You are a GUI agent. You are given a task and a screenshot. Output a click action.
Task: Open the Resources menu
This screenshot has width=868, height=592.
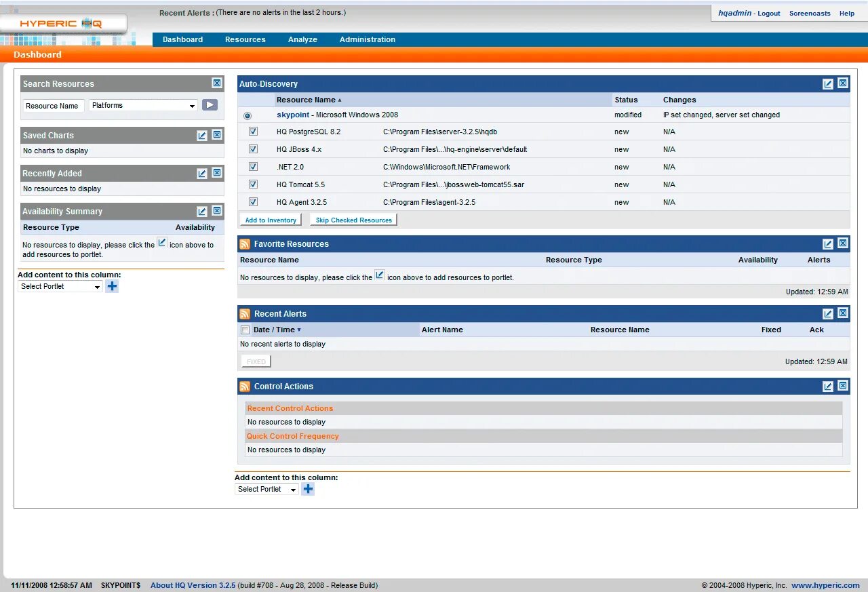coord(245,39)
